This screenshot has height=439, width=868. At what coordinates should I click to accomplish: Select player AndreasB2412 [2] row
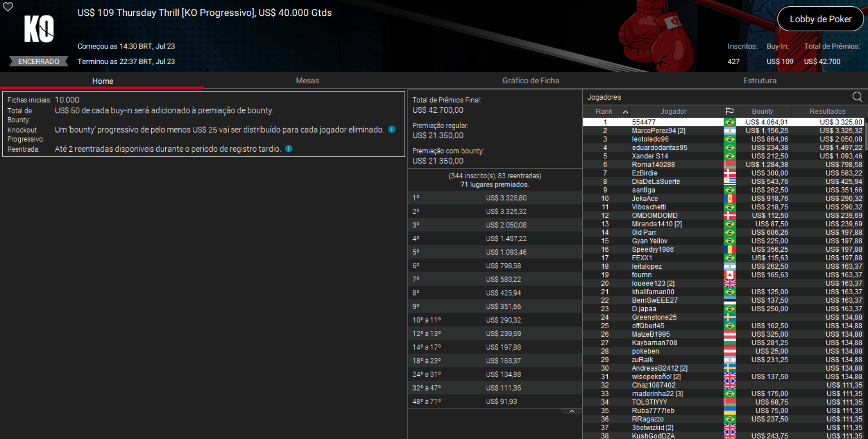[723, 368]
